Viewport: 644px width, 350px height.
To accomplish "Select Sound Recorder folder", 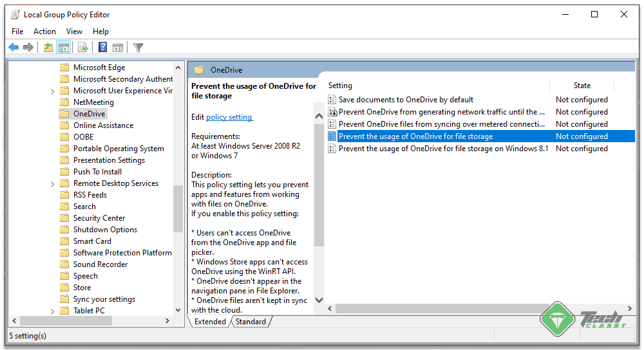I will tap(100, 264).
